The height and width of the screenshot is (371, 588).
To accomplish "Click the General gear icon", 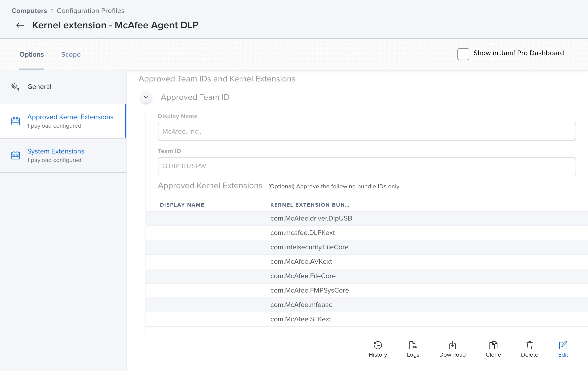I will (x=15, y=87).
